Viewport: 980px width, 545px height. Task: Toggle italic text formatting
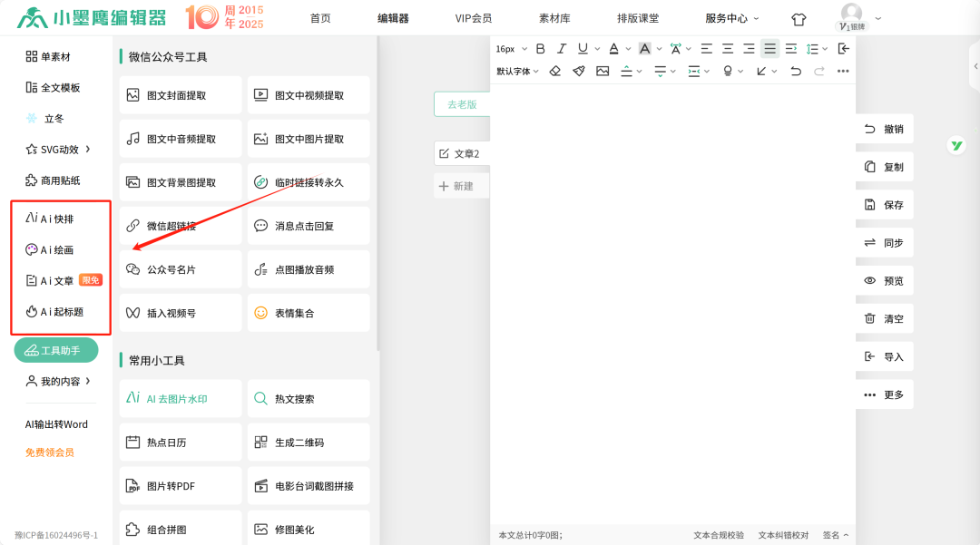562,49
